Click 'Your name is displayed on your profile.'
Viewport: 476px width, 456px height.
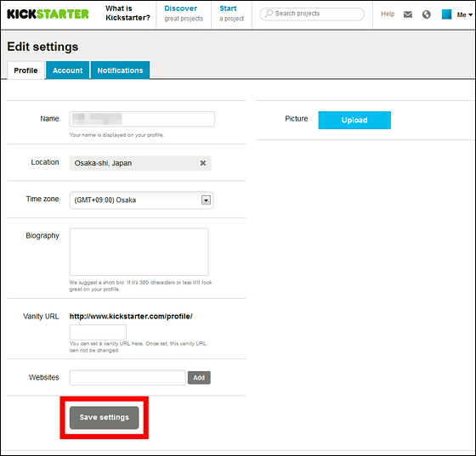point(116,135)
